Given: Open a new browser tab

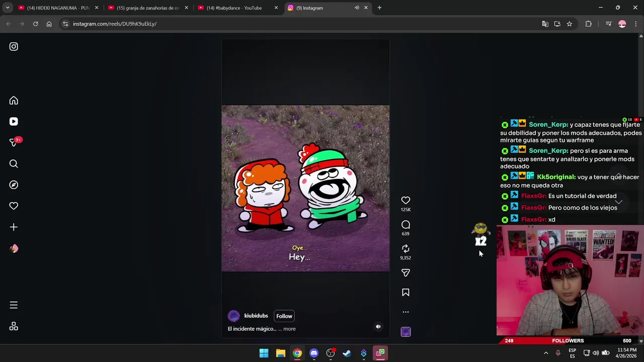Looking at the screenshot, I should point(379,8).
